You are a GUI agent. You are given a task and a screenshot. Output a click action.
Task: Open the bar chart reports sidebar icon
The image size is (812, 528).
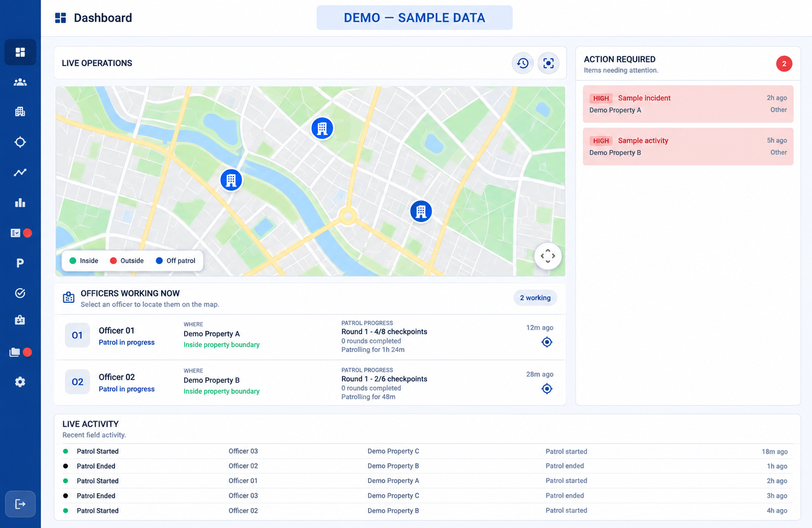click(20, 203)
